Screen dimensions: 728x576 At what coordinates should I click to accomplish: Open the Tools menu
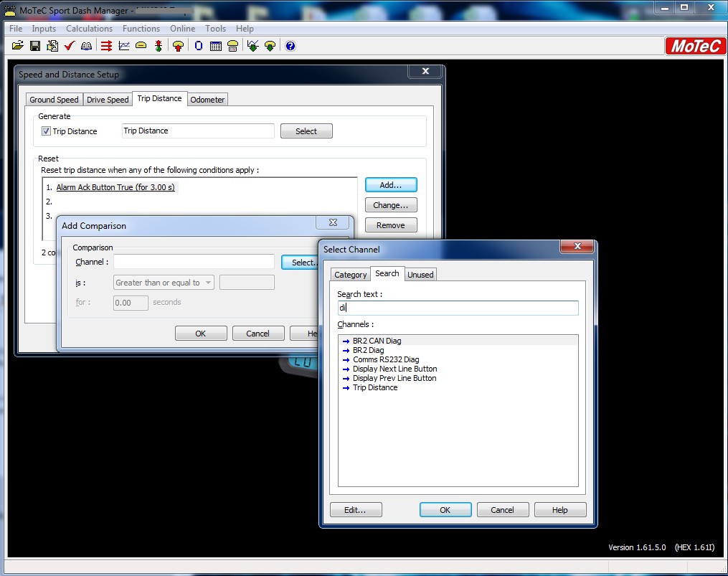[x=215, y=29]
